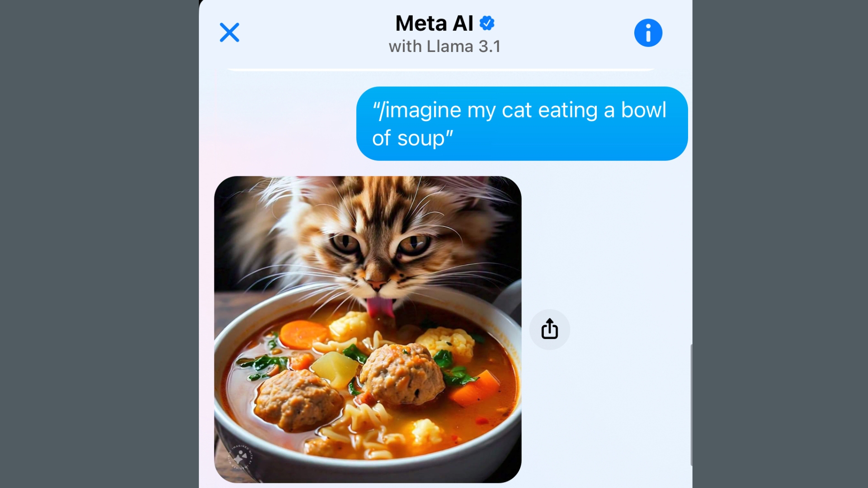Click the blue verified badge beside Meta AI
Viewport: 868px width, 488px height.
(x=487, y=23)
